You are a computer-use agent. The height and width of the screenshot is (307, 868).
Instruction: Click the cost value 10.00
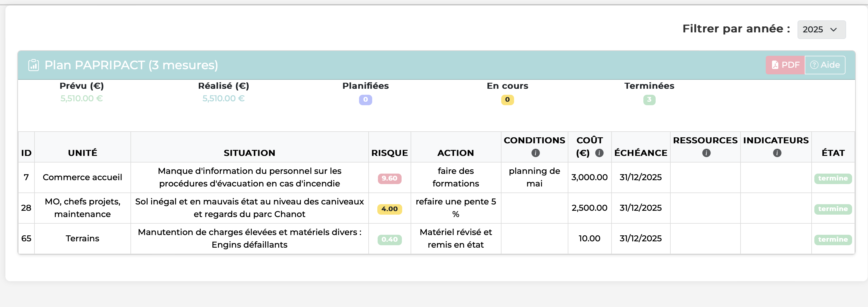coord(589,239)
